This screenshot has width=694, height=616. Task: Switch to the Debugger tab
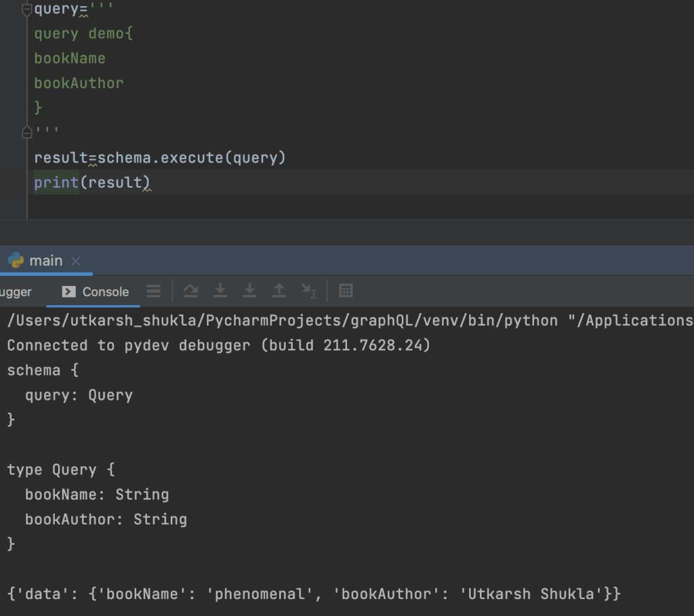[x=16, y=291]
